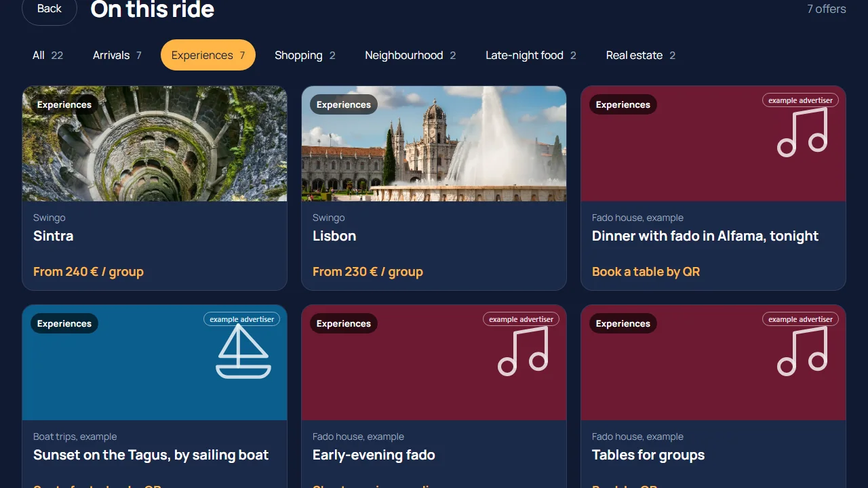
Task: Click the '7 offers' count text
Action: coord(827,9)
